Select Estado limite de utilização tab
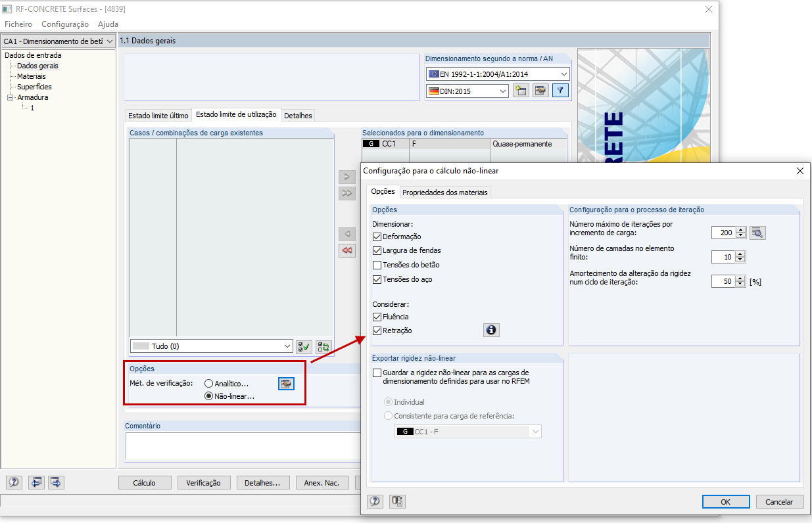The width and height of the screenshot is (812, 523). pos(236,114)
